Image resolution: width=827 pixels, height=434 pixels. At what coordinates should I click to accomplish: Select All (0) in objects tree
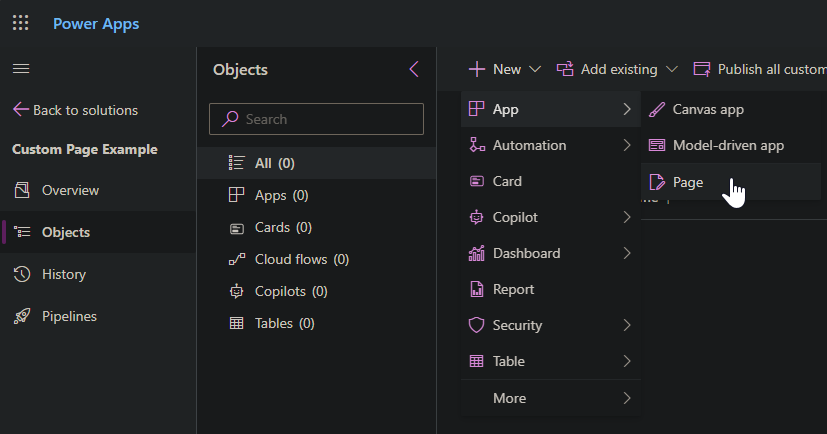316,163
